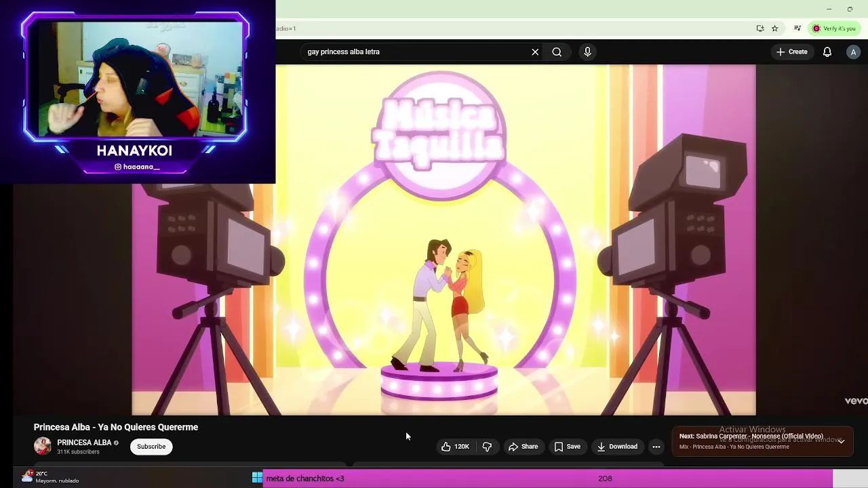Bookmark this page with the star icon
868x488 pixels.
pos(775,28)
